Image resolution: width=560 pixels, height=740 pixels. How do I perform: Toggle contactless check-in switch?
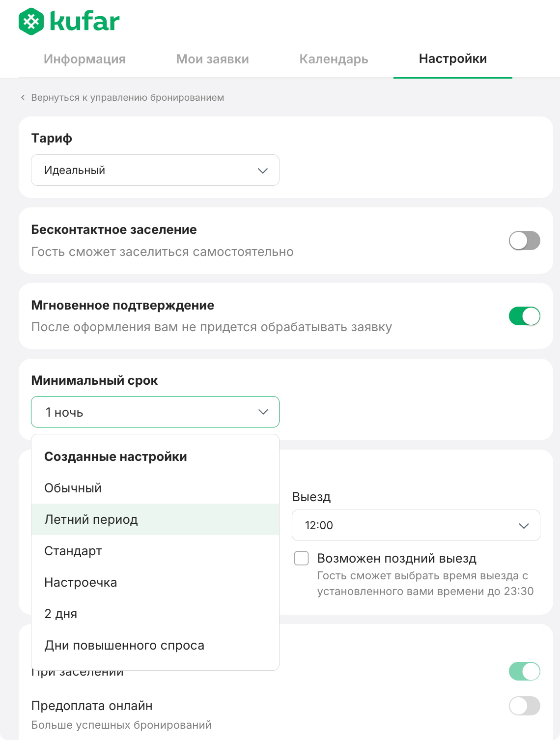tap(524, 241)
